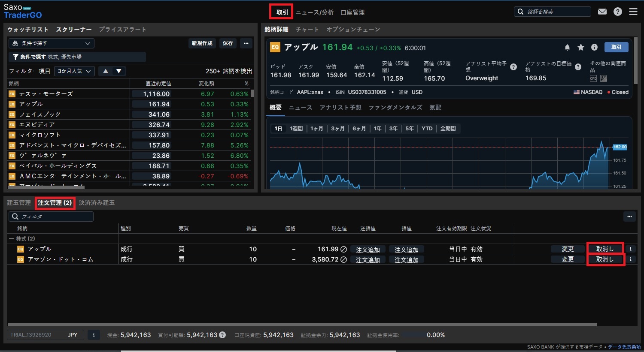This screenshot has width=644, height=352.
Task: Open the プライスアラート tab
Action: (123, 30)
